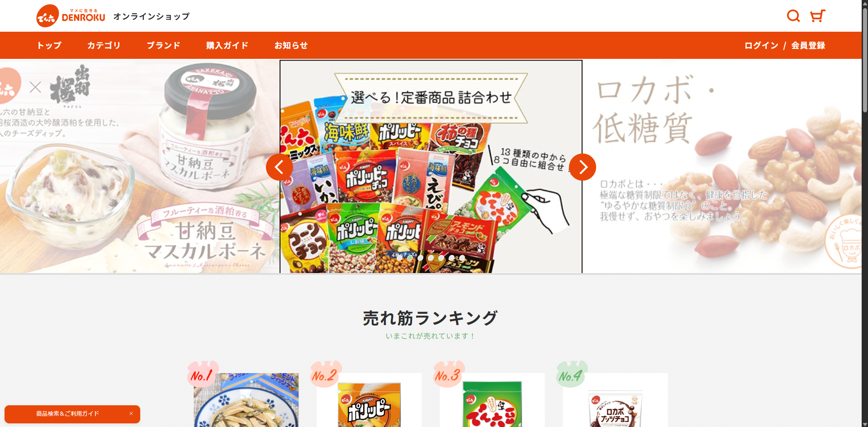Open the 購入ガイド menu
Image resolution: width=868 pixels, height=427 pixels.
point(228,45)
